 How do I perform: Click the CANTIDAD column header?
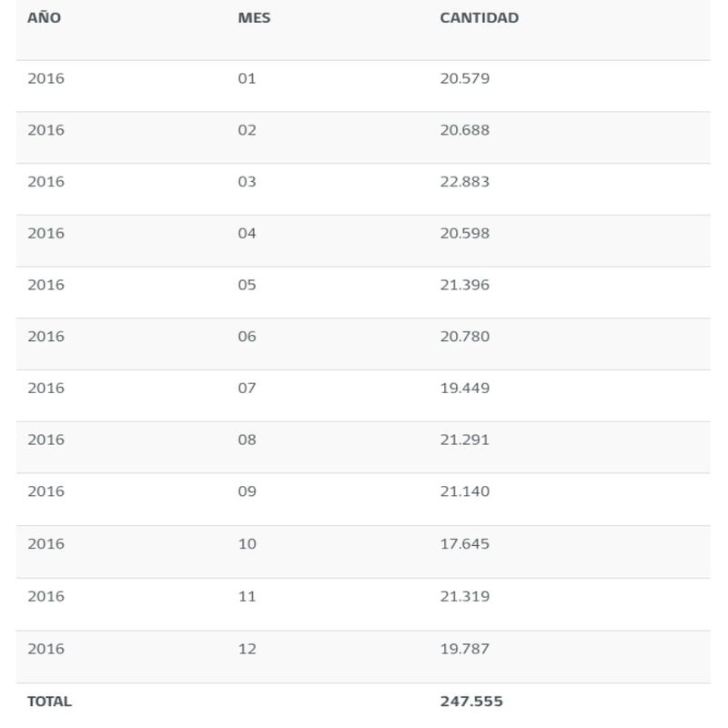click(x=480, y=17)
